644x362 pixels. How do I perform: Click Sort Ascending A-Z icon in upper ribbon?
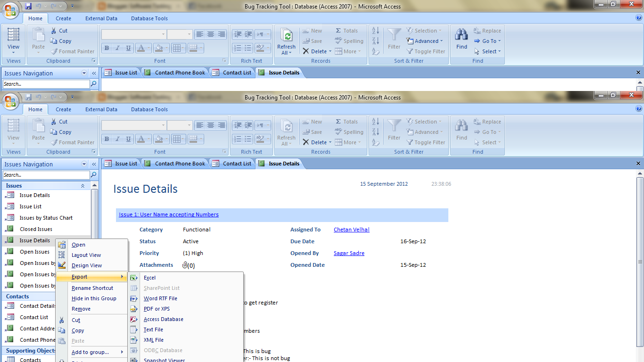coord(376,31)
